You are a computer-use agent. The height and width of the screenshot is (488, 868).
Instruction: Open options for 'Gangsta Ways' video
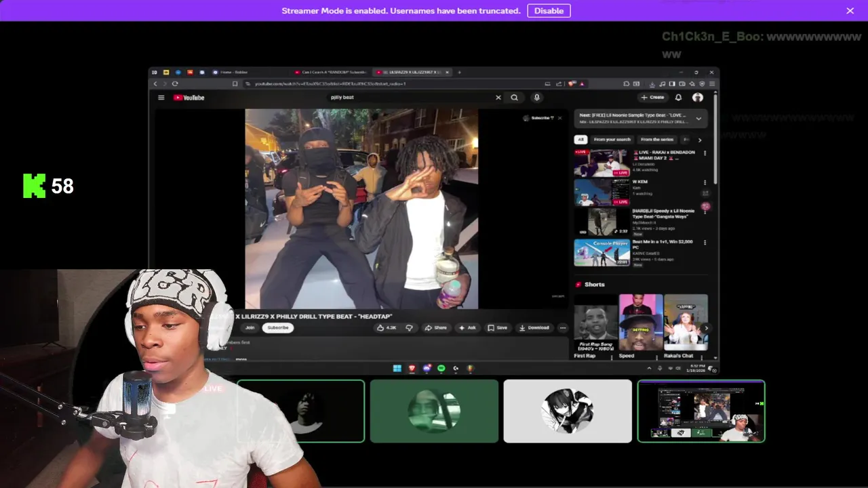point(705,212)
